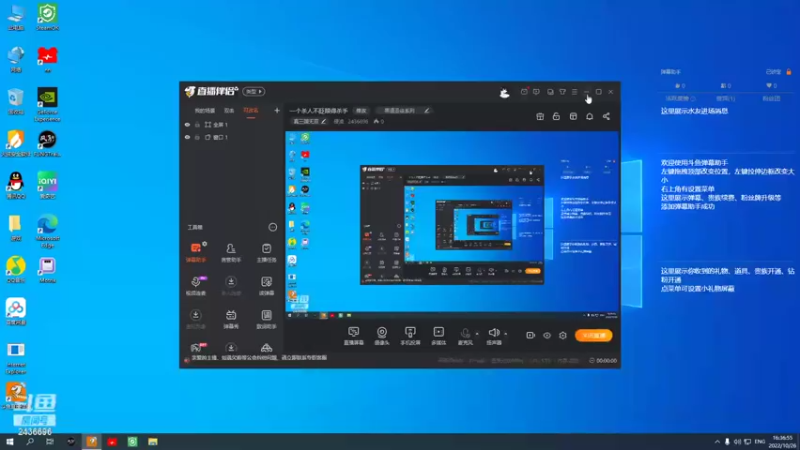
Task: Toggle visibility eye of 窗口 1 source
Action: coord(187,137)
